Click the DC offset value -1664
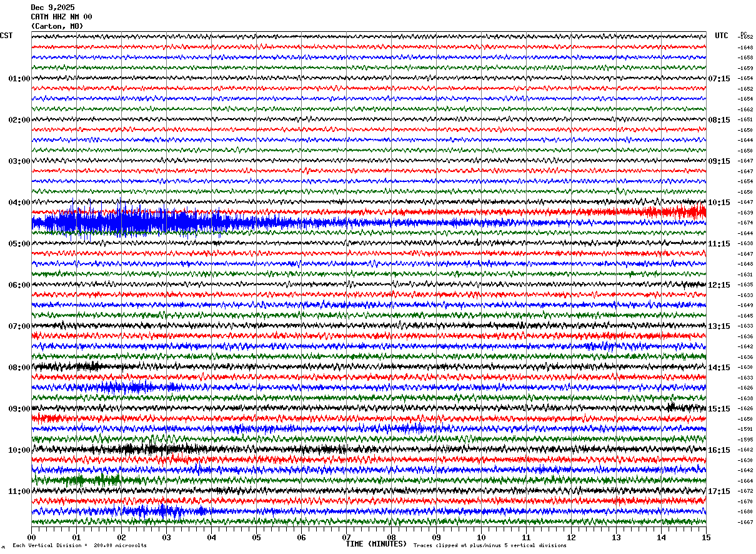 click(745, 481)
